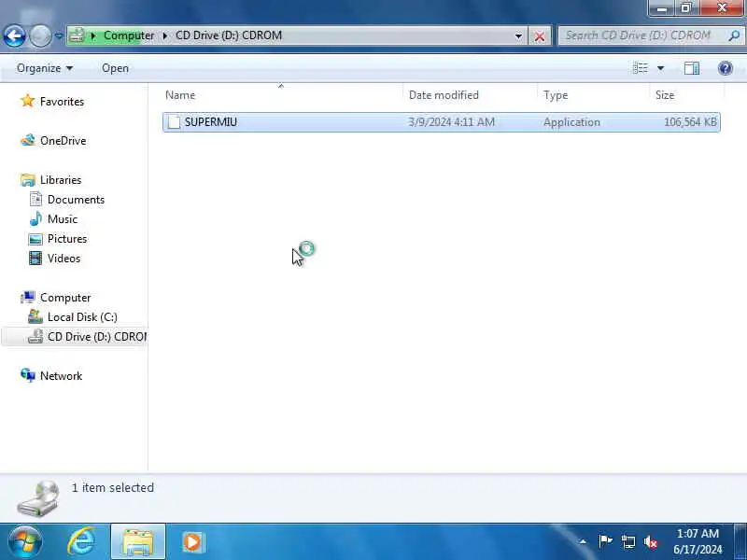This screenshot has height=560, width=747.
Task: Open the Organize menu
Action: 45,68
